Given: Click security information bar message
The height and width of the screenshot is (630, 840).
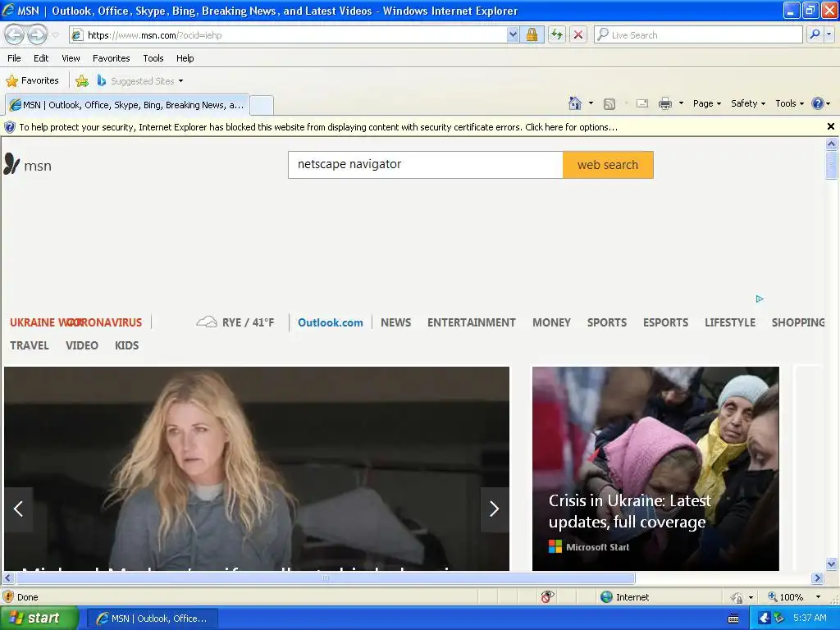Looking at the screenshot, I should coord(318,127).
